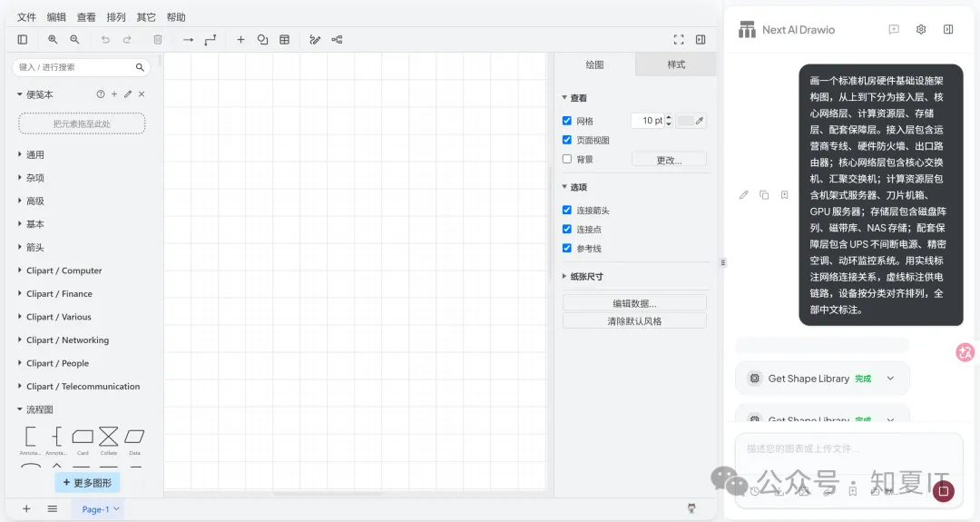Open the shapes picker icon
Viewport: 980px width, 522px height.
(262, 39)
